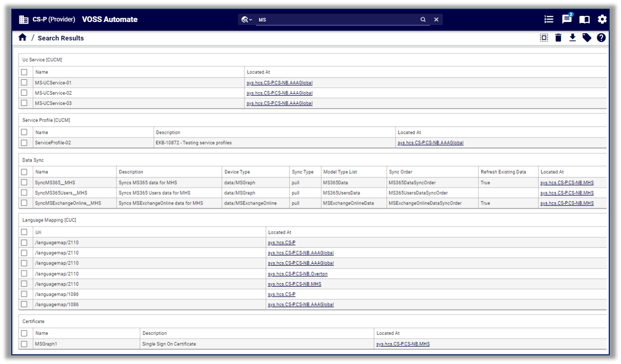Select the MSGraph1 certificate checkbox
Image resolution: width=621 pixels, height=364 pixels.
[24, 344]
